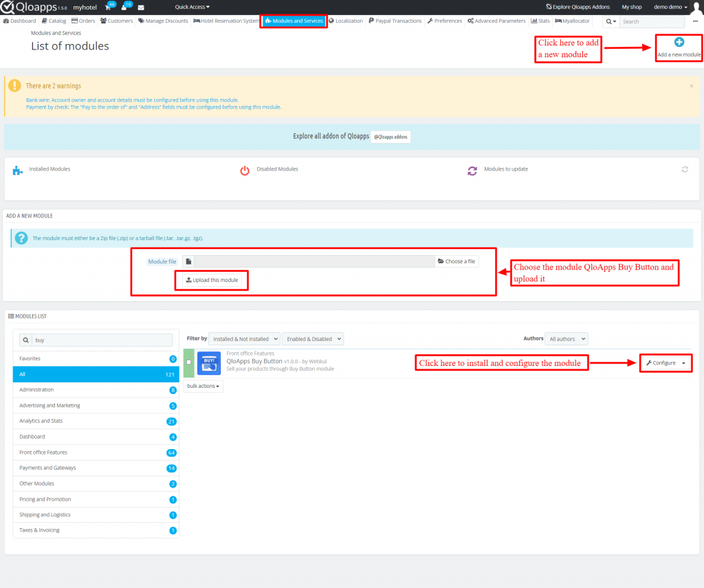Open the Dashboard menu

(20, 21)
